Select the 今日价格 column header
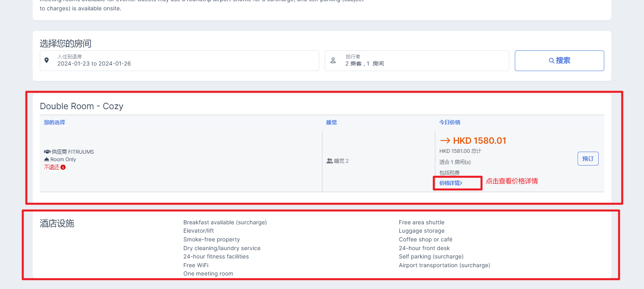This screenshot has height=289, width=644. point(450,122)
